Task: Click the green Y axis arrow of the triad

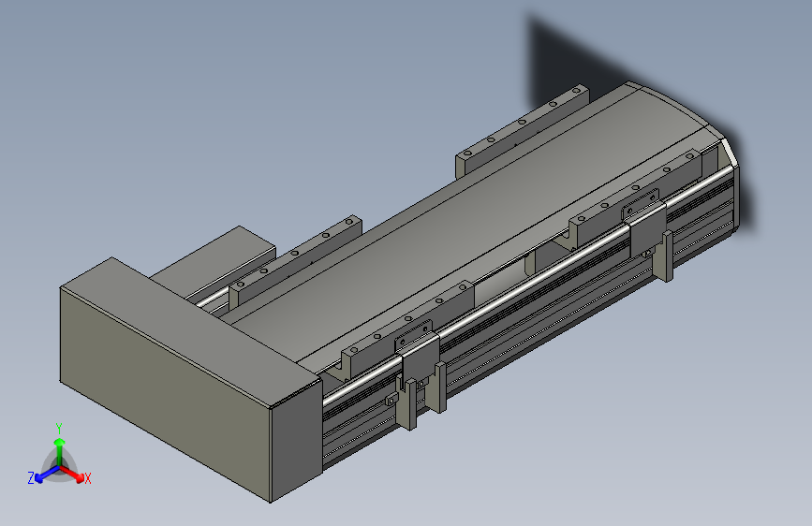Action: coord(60,451)
